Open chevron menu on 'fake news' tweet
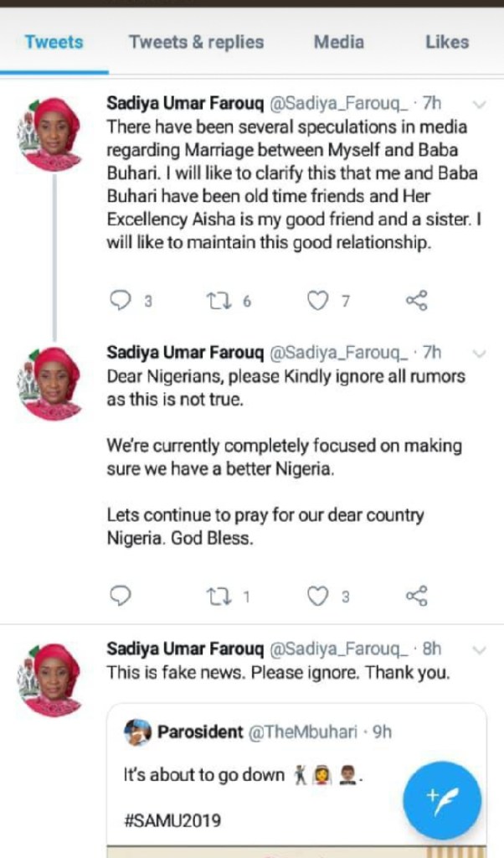Screen dimensions: 504x858 click(x=480, y=649)
